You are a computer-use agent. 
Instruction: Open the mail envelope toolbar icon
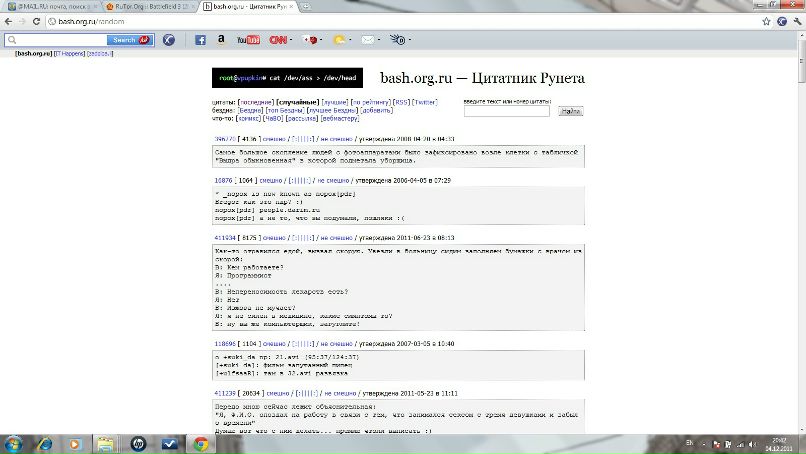pyautogui.click(x=368, y=40)
